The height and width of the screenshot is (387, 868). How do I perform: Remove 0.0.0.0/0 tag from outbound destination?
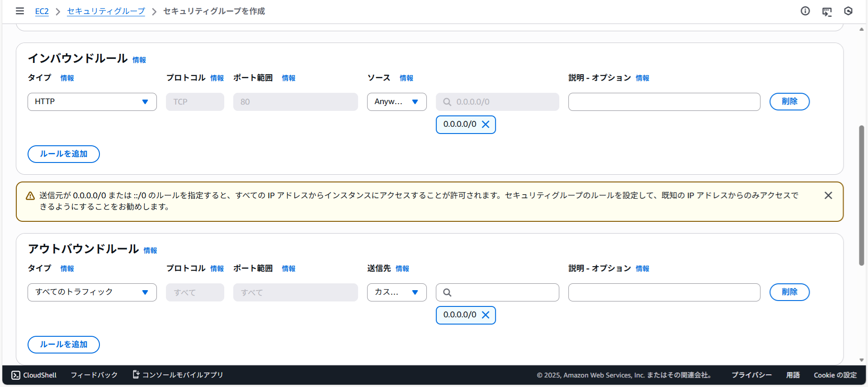(486, 315)
